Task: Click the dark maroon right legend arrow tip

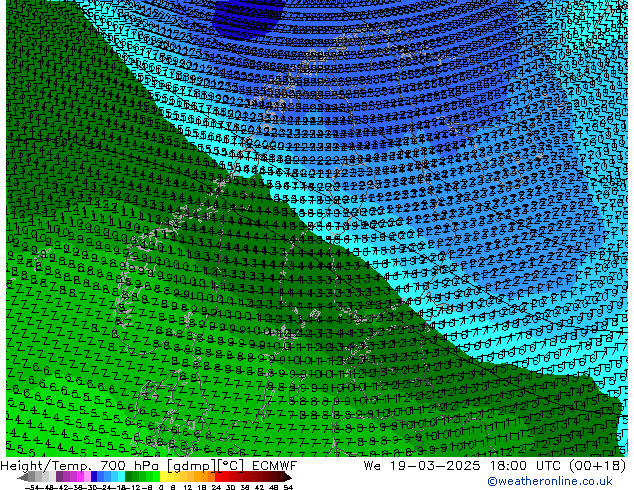Action: (288, 477)
